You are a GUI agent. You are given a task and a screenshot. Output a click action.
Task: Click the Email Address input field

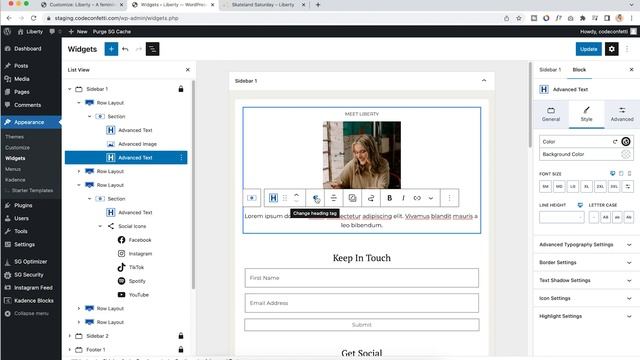click(x=362, y=303)
